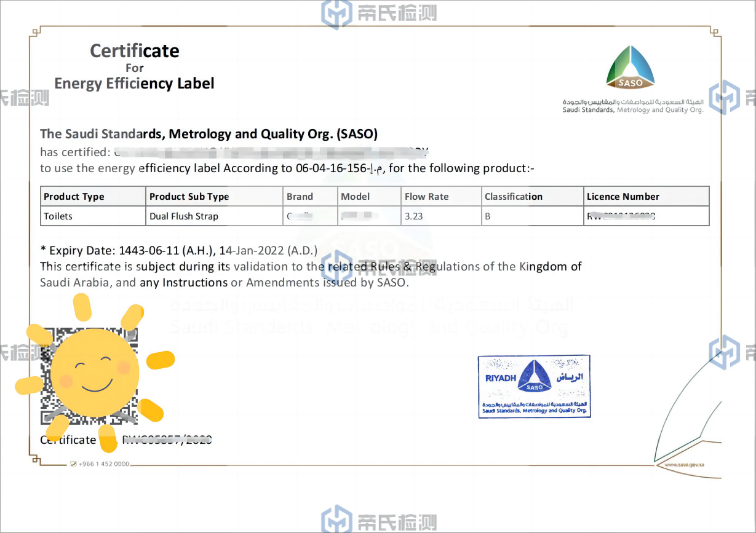
Task: Click the blue Riyadh SASO stamp
Action: point(534,387)
